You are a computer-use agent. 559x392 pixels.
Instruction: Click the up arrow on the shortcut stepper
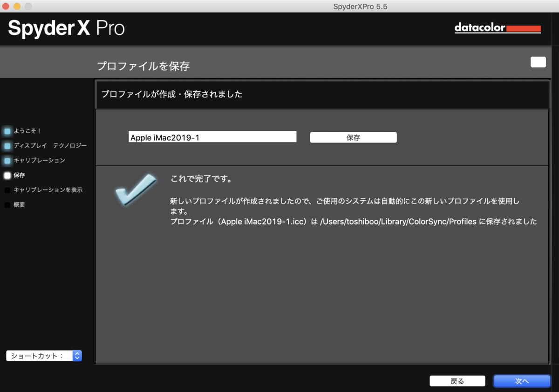pos(78,353)
